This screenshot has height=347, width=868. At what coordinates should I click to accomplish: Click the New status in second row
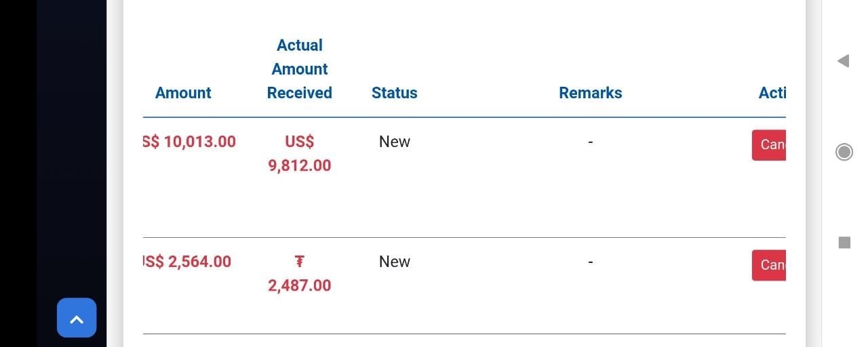[395, 262]
